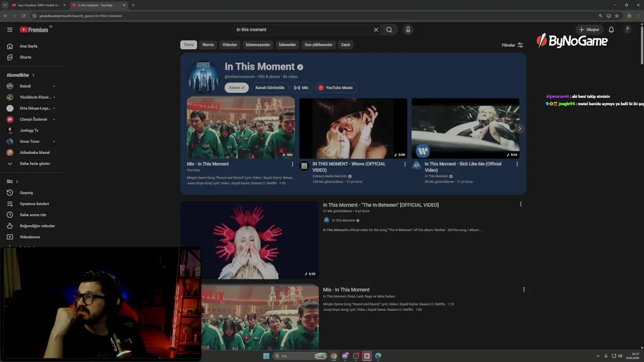Screen dimensions: 644x362
Task: Click the search magnifier button
Action: 389,30
